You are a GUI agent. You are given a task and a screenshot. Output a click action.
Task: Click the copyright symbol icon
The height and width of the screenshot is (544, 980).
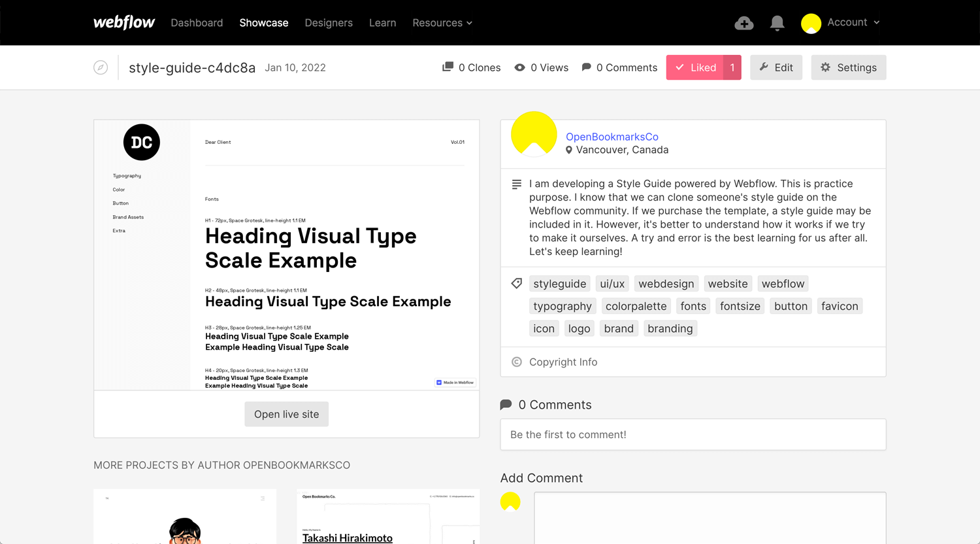[516, 362]
